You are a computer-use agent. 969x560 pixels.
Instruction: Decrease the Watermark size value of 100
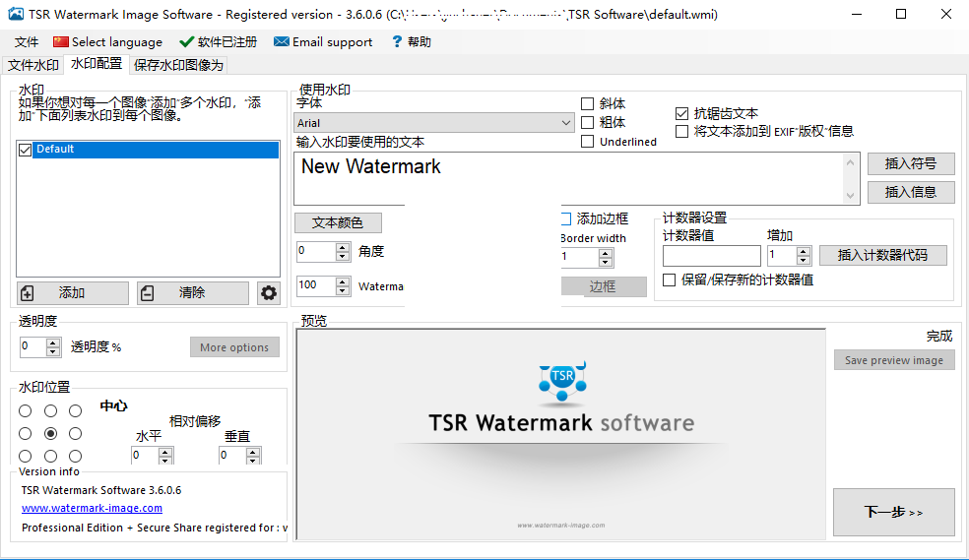tap(343, 290)
